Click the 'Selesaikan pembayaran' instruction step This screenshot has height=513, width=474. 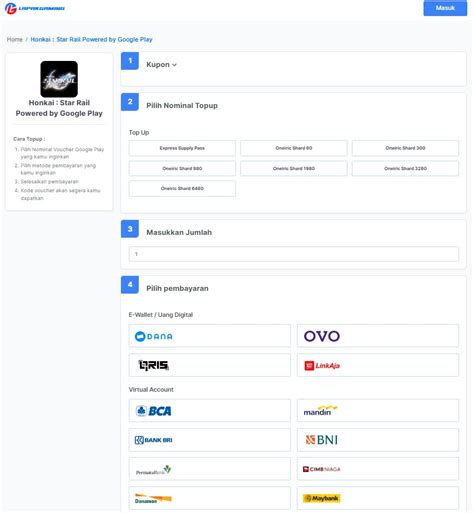tap(49, 182)
